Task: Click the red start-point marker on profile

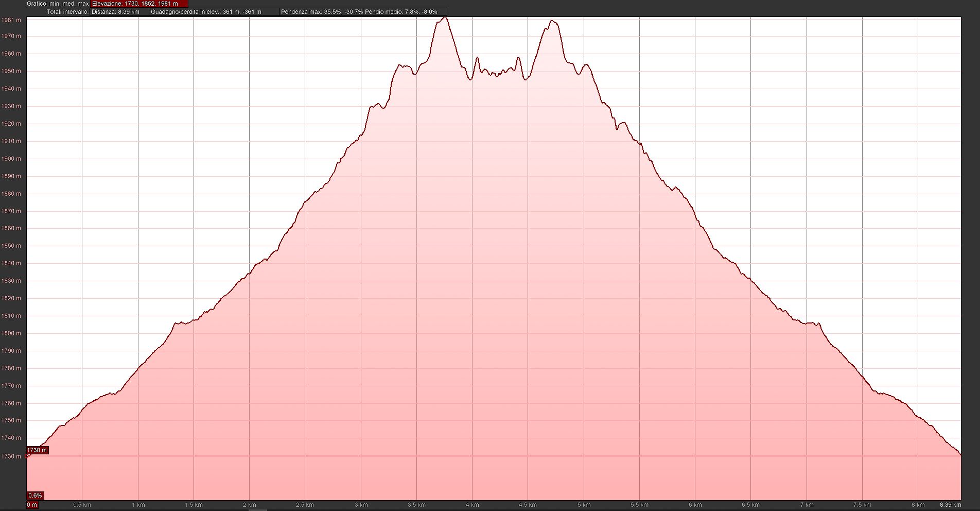Action: tap(28, 455)
